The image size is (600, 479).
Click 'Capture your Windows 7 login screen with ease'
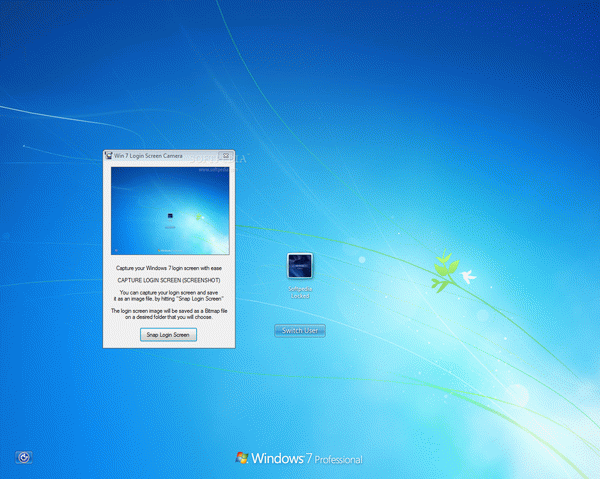point(169,268)
